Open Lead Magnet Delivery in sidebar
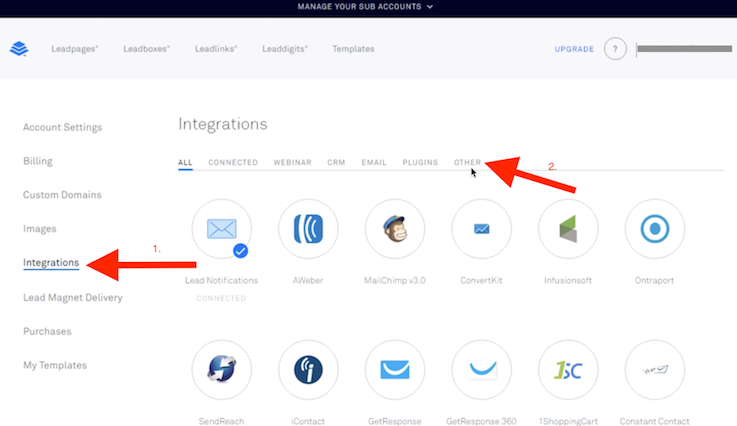This screenshot has height=426, width=737. (73, 298)
